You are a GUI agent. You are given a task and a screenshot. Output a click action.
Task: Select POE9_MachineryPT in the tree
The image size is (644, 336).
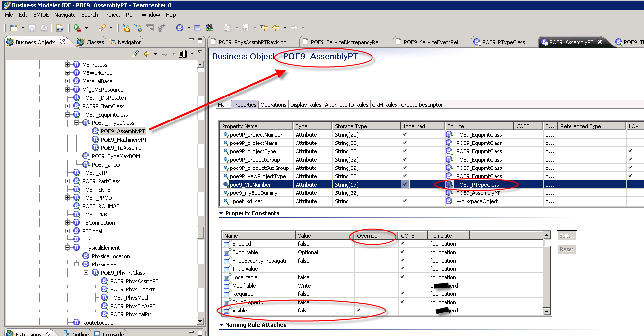click(124, 140)
